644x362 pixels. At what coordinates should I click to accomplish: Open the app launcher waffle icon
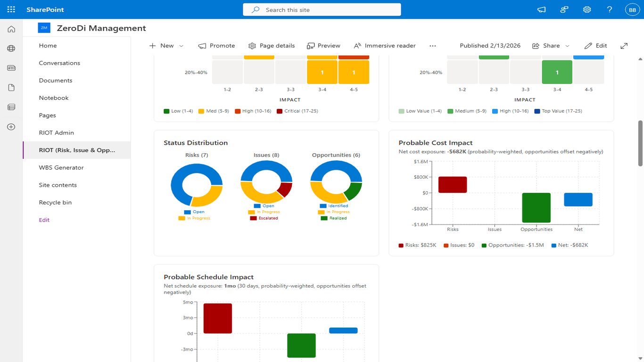(x=11, y=9)
